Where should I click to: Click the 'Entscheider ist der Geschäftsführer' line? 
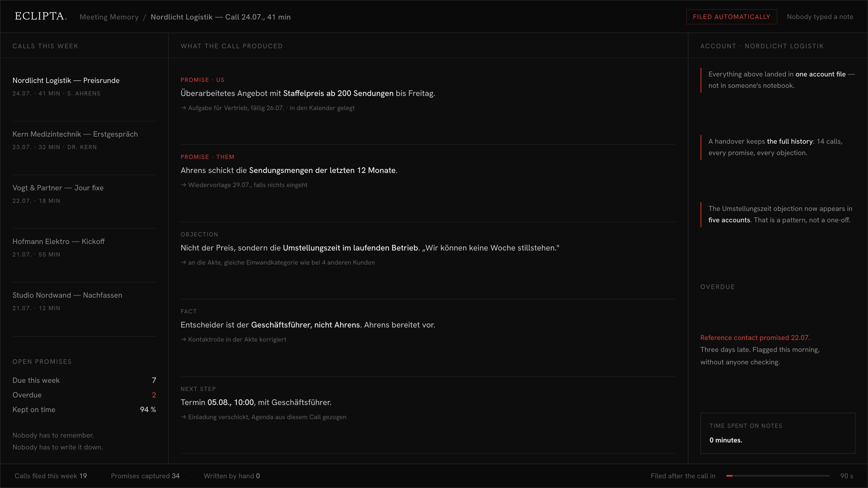pyautogui.click(x=308, y=325)
